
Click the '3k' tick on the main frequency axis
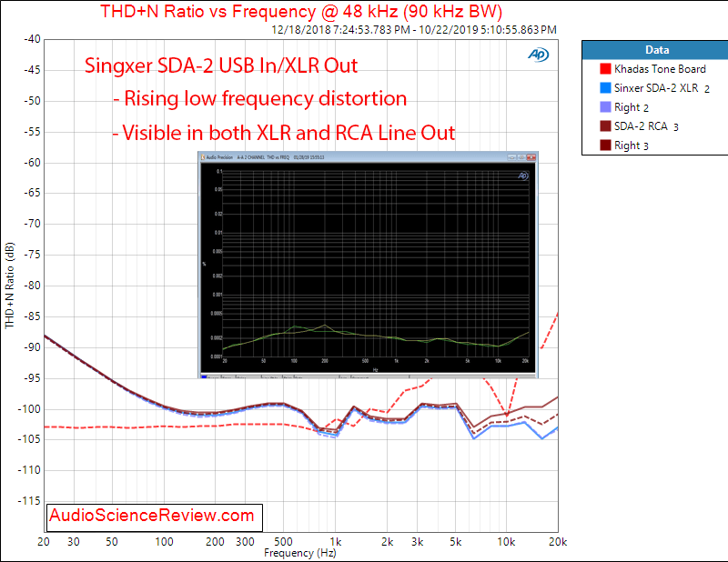click(x=418, y=542)
